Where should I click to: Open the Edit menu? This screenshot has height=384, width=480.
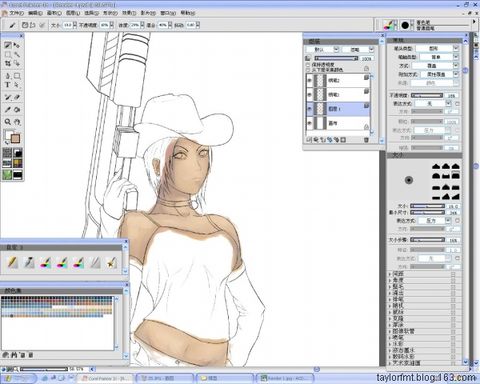[35, 13]
